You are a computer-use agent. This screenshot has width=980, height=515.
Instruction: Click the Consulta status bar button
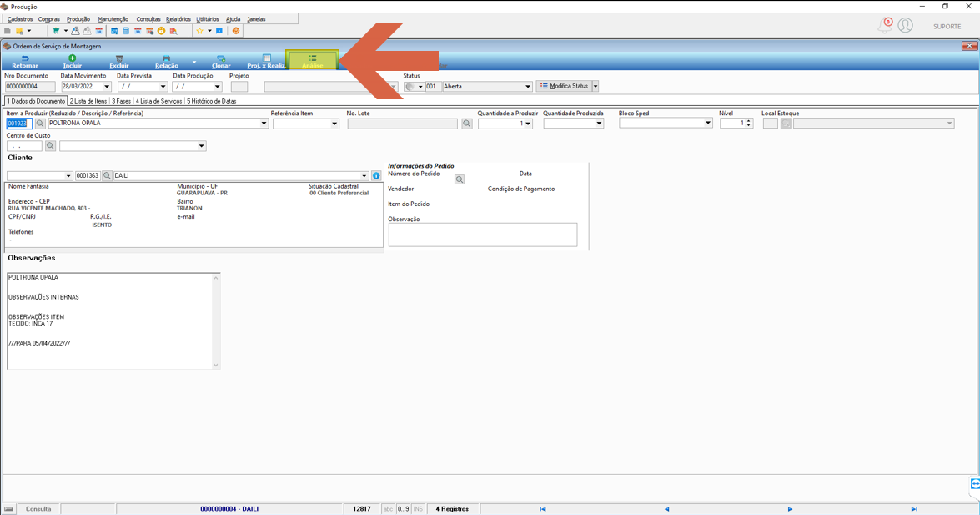coord(38,509)
